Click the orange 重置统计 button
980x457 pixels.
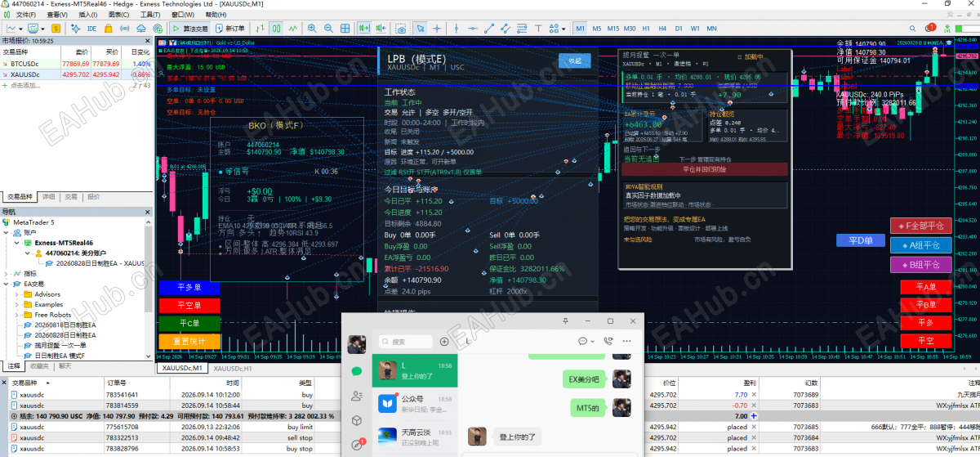[188, 341]
